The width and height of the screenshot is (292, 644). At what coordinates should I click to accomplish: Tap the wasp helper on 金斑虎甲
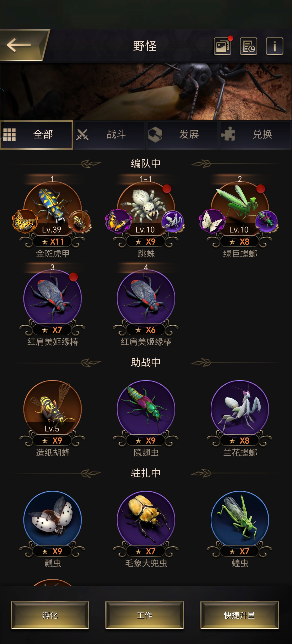(x=79, y=222)
